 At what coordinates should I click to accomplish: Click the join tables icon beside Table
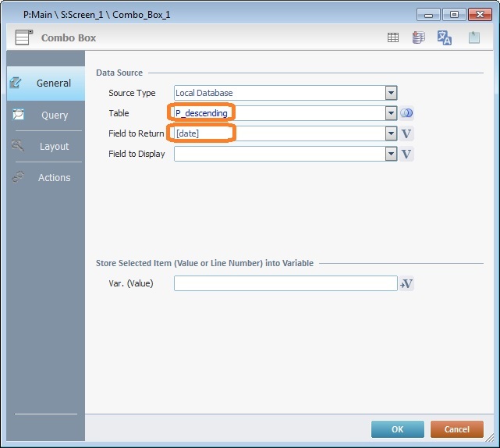(406, 113)
